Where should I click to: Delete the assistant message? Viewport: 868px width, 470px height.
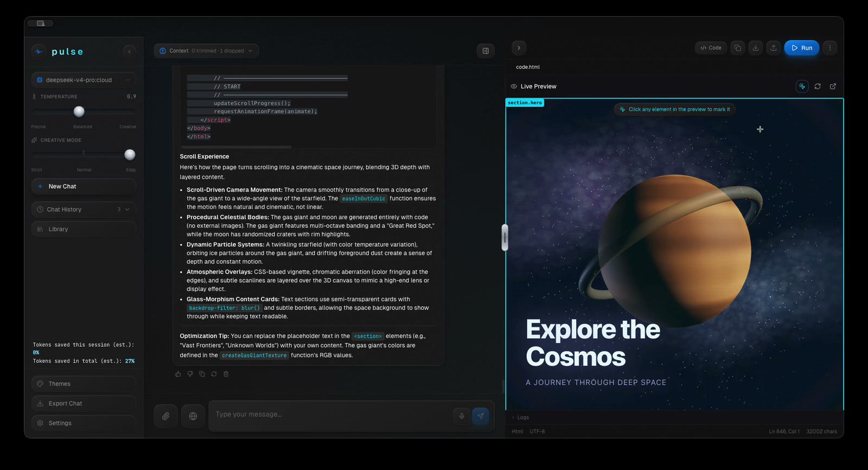click(x=226, y=374)
